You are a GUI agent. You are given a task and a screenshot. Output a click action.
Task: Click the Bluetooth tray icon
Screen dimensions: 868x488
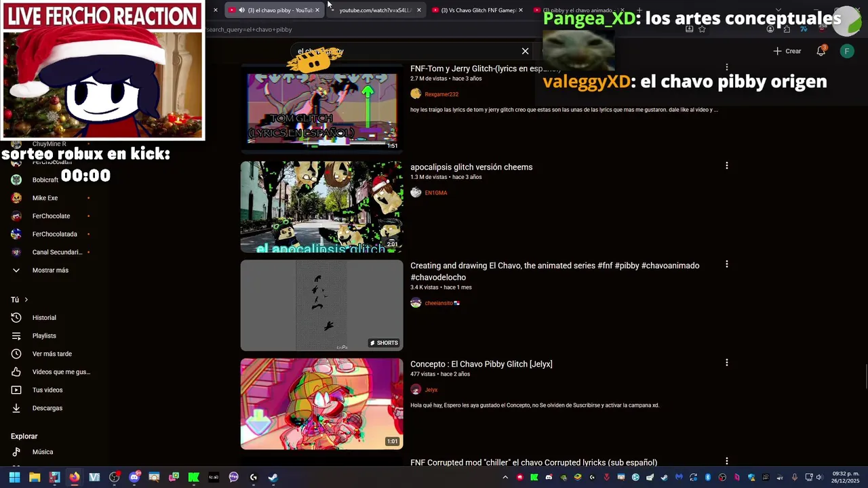707,477
